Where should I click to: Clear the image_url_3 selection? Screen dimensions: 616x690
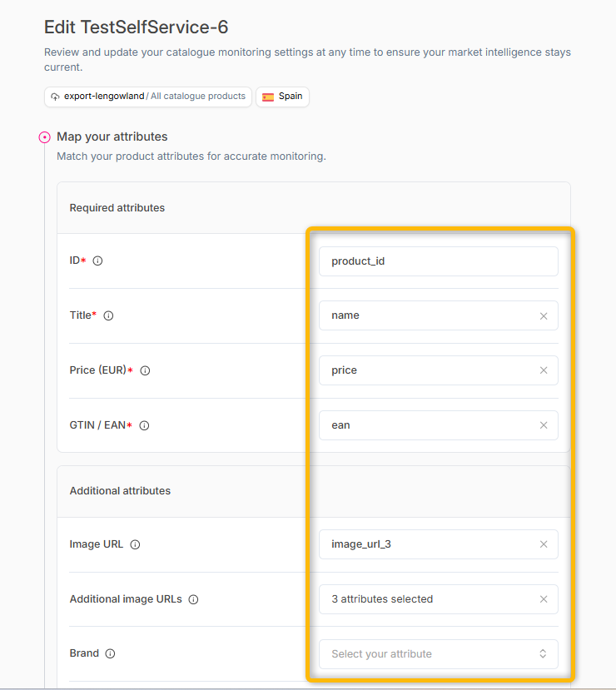tap(544, 544)
